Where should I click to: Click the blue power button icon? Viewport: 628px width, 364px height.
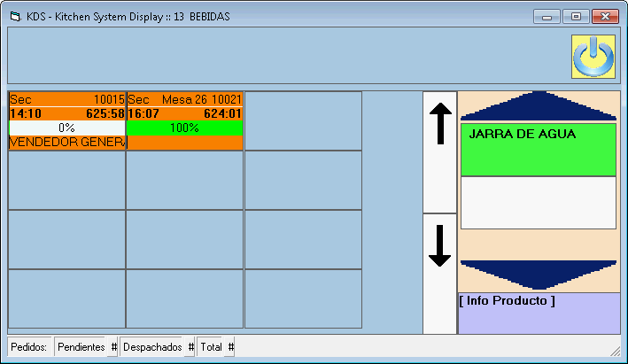(x=593, y=58)
